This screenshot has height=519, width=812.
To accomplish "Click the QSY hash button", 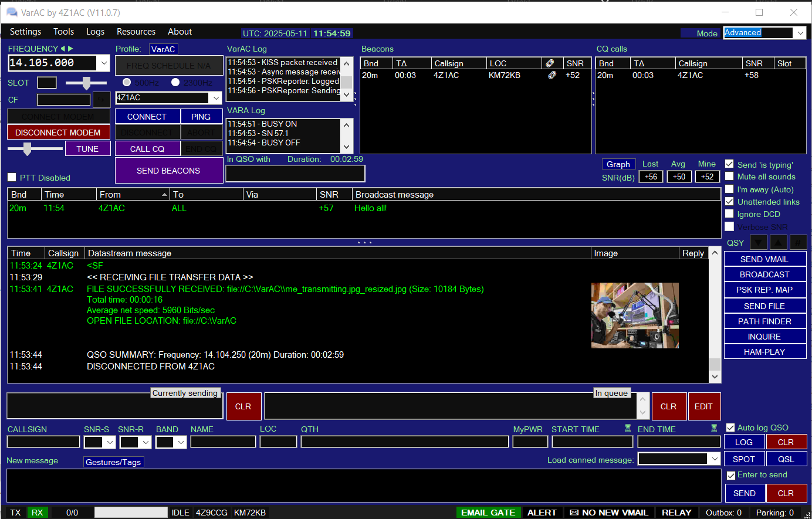I will click(798, 242).
